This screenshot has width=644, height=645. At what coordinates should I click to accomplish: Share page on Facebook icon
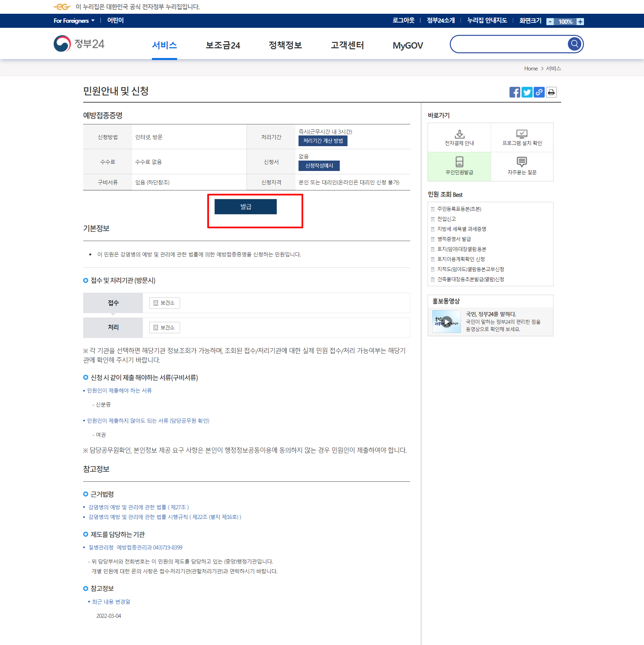point(515,92)
